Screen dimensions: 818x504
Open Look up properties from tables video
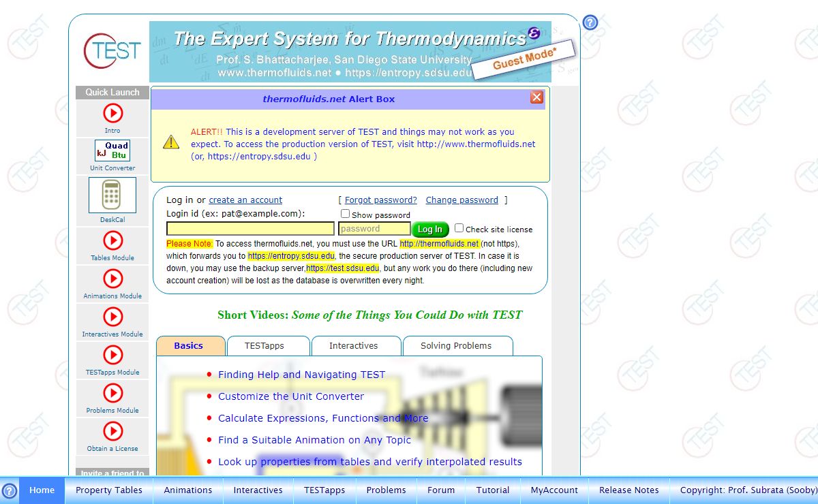(x=370, y=462)
